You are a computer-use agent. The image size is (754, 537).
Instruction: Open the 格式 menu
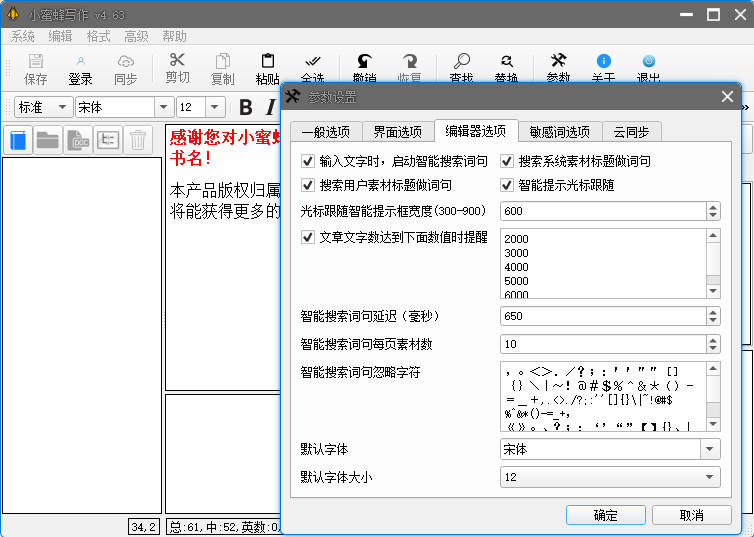[x=99, y=37]
